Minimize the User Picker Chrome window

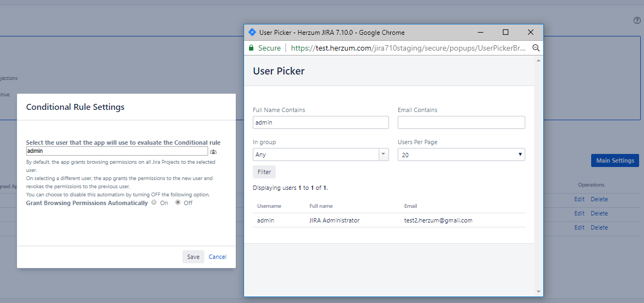pyautogui.click(x=481, y=33)
